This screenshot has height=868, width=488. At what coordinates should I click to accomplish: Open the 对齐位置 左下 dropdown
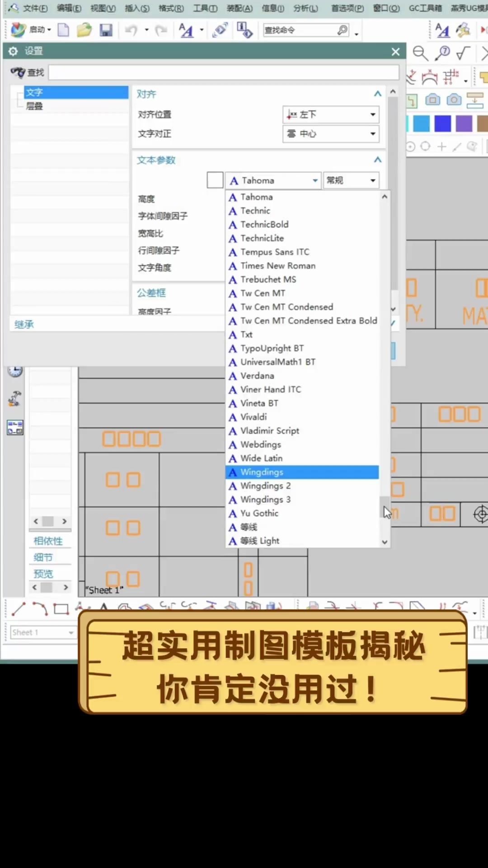point(331,114)
